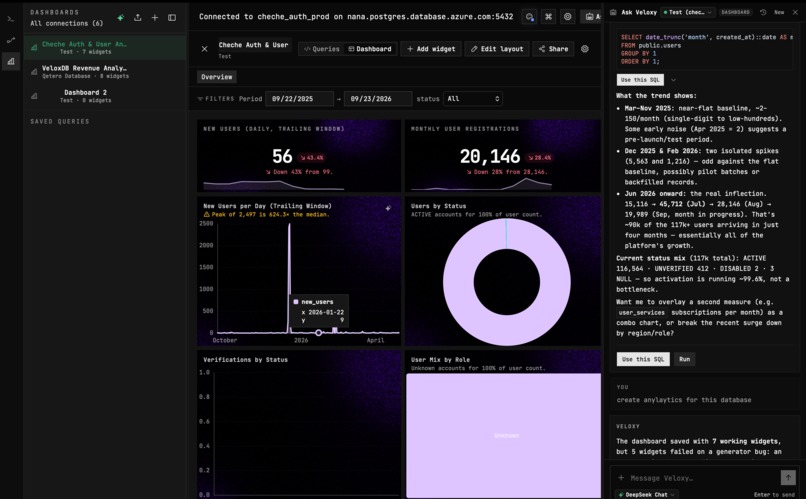Expand the chevron beside top Use this SQL
This screenshot has width=806, height=499.
673,80
